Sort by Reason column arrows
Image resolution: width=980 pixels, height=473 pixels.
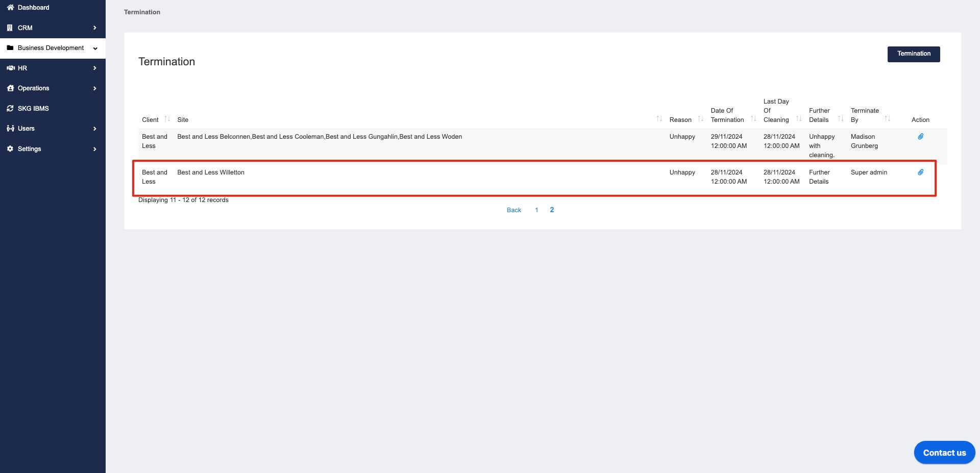[x=700, y=118]
